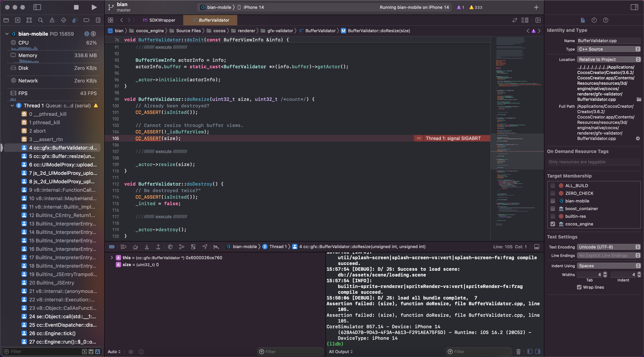Toggle the Wrap lines checkbox
The height and width of the screenshot is (357, 644).
(x=579, y=287)
